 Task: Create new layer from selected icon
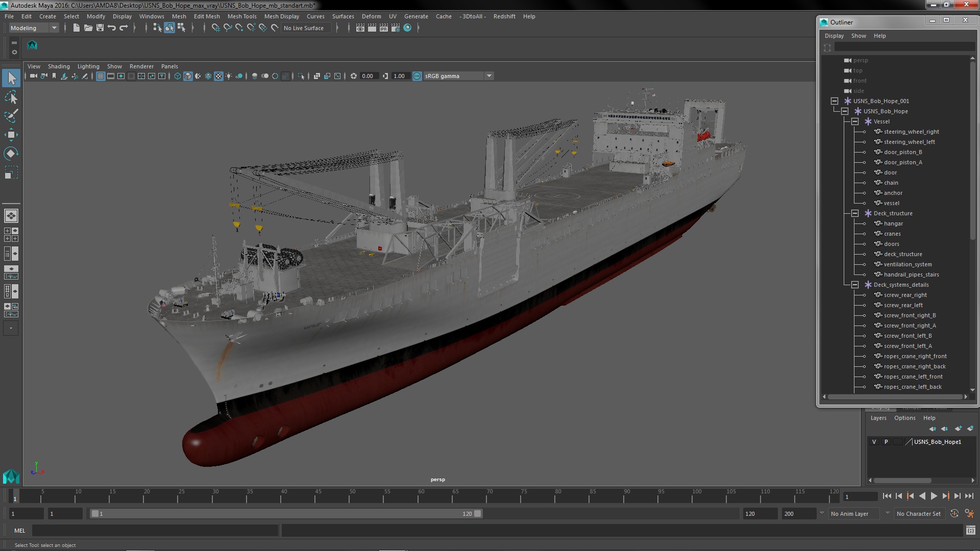point(970,429)
